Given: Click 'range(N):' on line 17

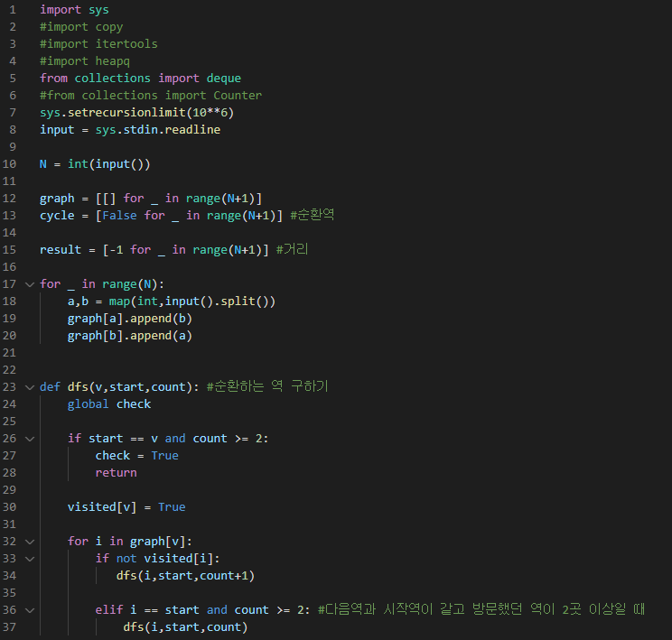Looking at the screenshot, I should pos(134,284).
